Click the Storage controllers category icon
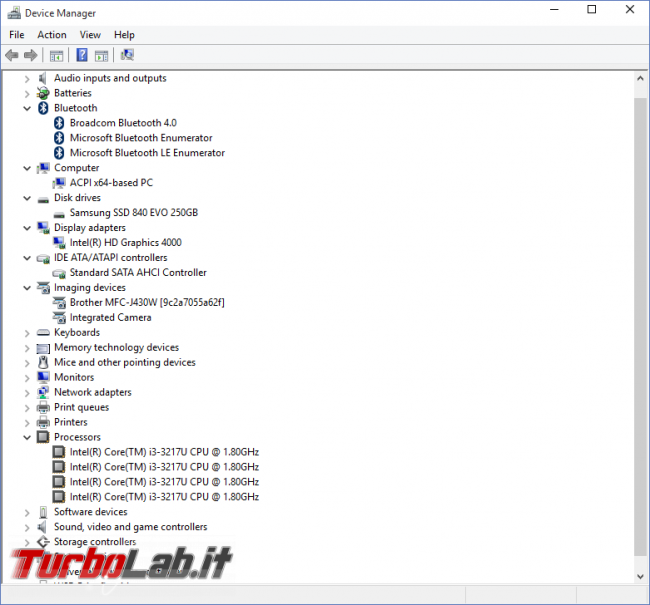 [43, 542]
